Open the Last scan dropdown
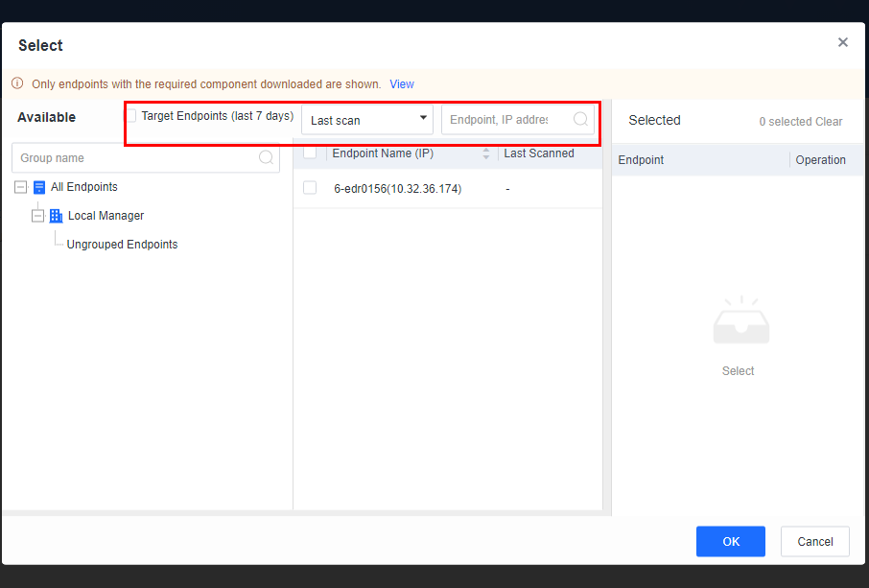This screenshot has width=869, height=588. [x=367, y=120]
